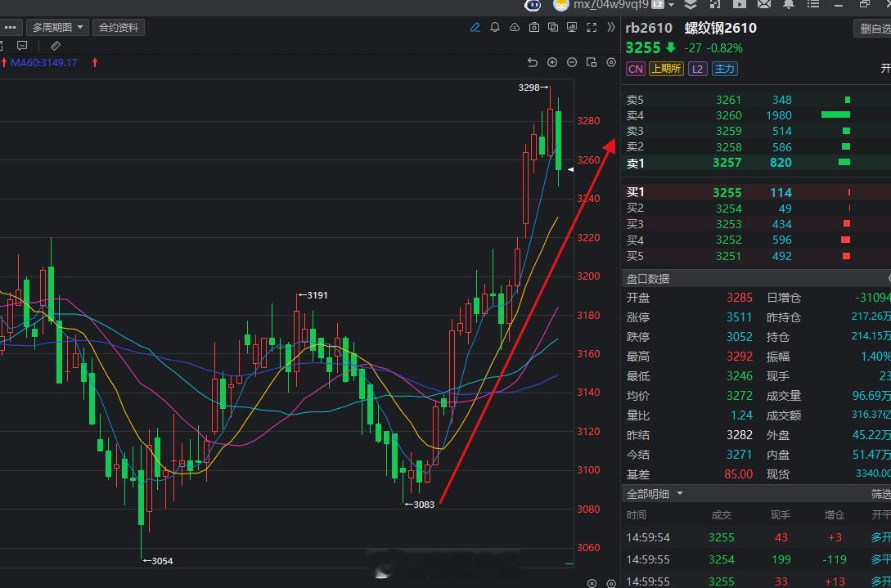
Task: Zoom in chart with plus icon
Action: 552,62
